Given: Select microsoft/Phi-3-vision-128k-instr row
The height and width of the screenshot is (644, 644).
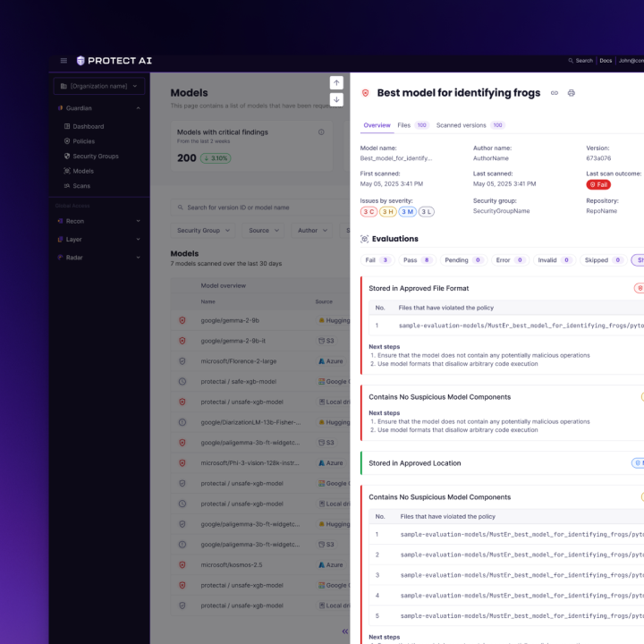Looking at the screenshot, I should point(260,463).
